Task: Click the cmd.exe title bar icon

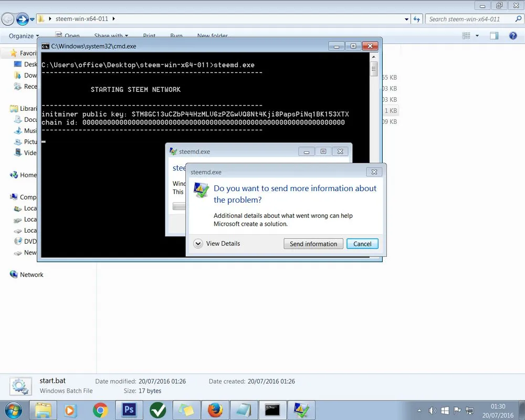Action: coord(45,46)
